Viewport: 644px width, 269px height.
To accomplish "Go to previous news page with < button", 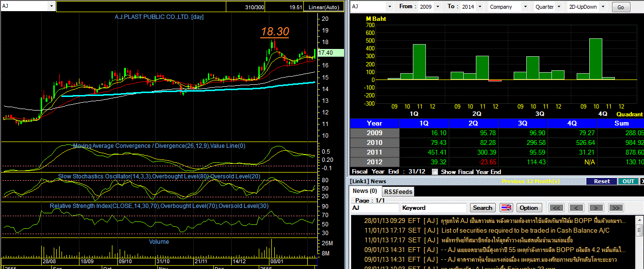I will pyautogui.click(x=576, y=207).
